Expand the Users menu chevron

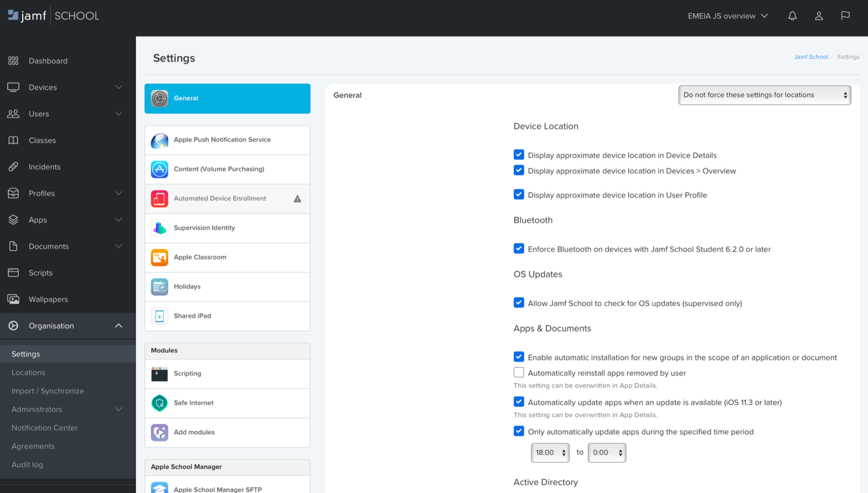pyautogui.click(x=119, y=114)
